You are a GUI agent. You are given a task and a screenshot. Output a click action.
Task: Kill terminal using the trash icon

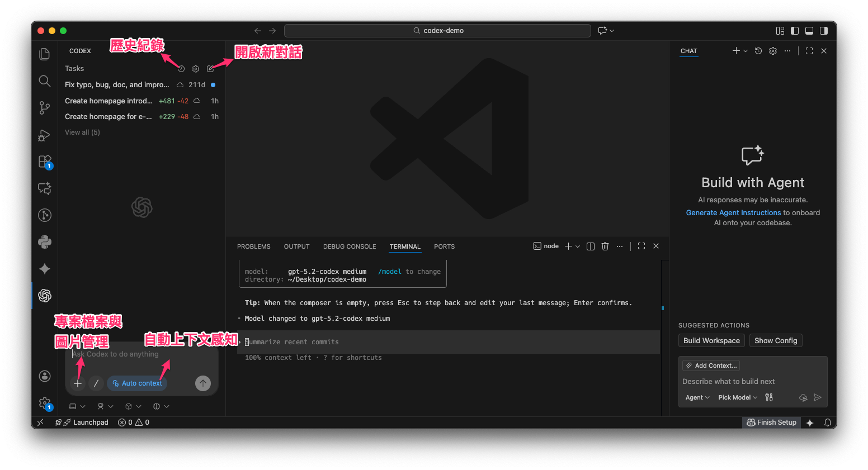tap(605, 246)
